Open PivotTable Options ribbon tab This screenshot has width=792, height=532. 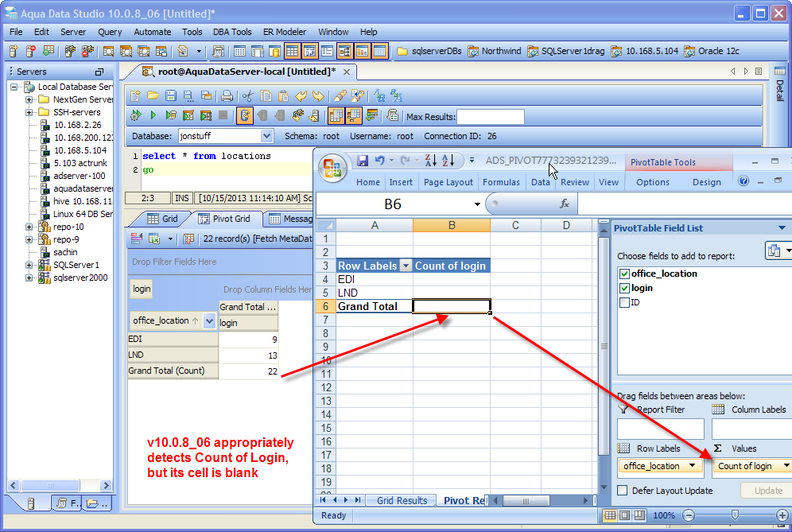[x=653, y=182]
